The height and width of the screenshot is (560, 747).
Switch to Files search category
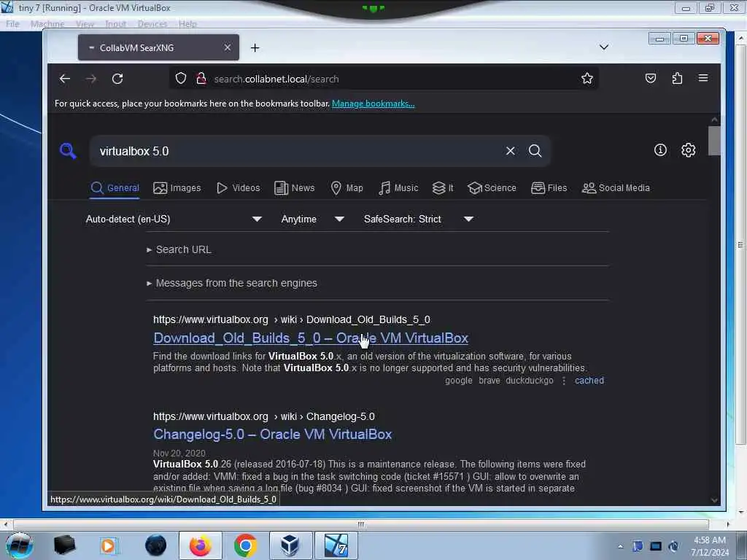549,187
